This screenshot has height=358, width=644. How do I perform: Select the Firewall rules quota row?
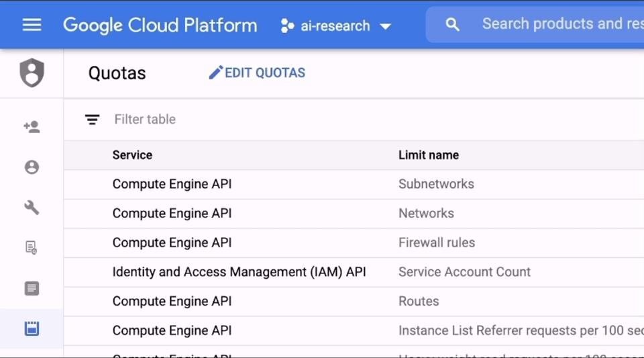click(436, 242)
